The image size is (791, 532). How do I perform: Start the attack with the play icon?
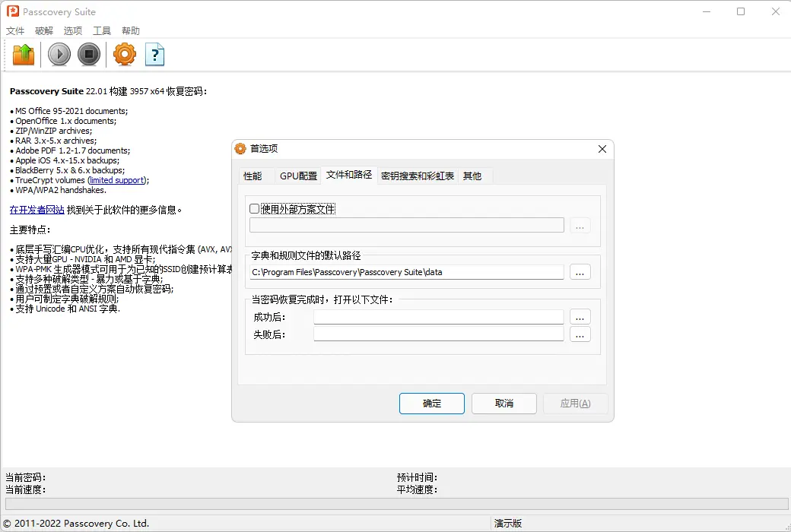(59, 55)
